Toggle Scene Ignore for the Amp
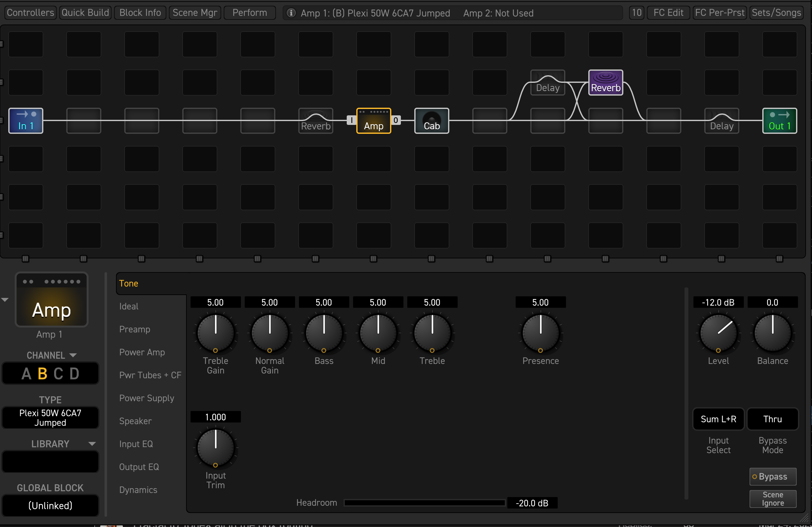 point(772,499)
